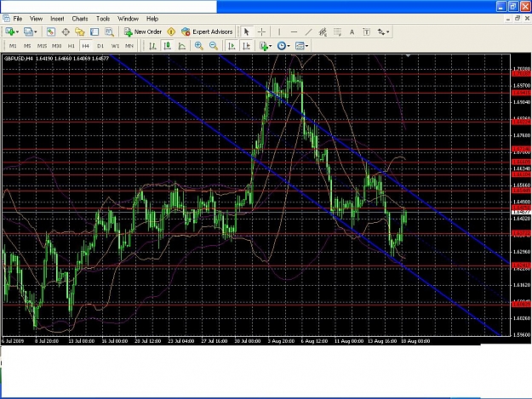This screenshot has height=399, width=532.
Task: Launch MetaEditor yellow diamond icon
Action: pyautogui.click(x=171, y=31)
